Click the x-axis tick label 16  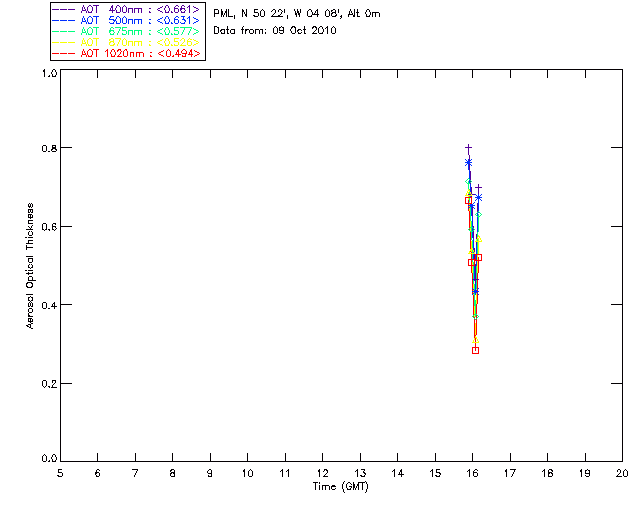click(x=473, y=474)
